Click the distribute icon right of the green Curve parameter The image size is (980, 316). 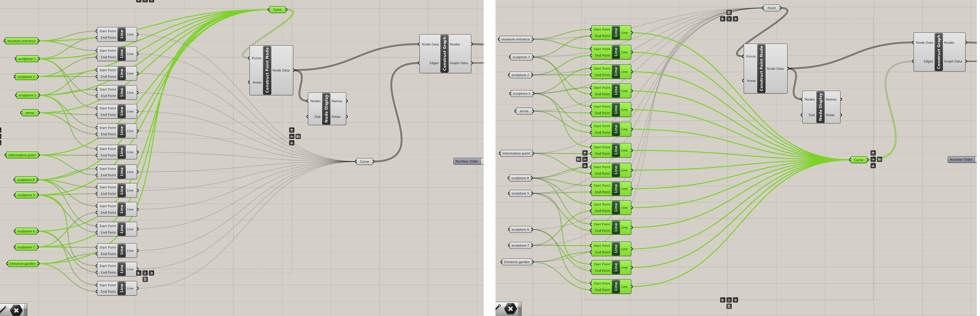[879, 159]
